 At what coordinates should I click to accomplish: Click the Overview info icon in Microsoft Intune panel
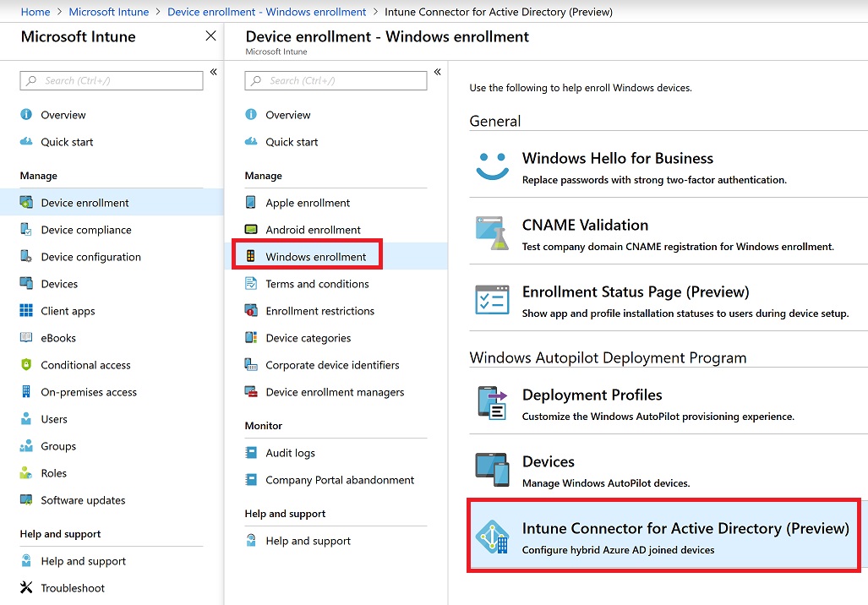coord(26,115)
